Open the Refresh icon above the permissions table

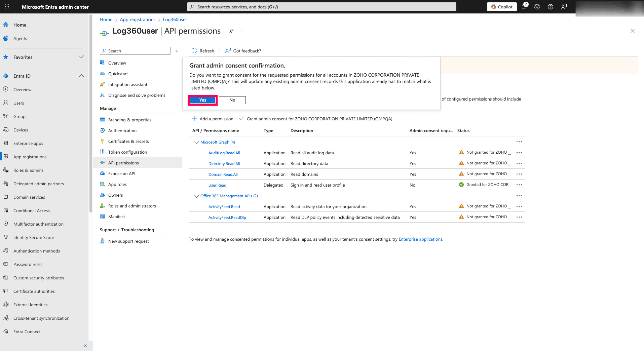pyautogui.click(x=203, y=50)
